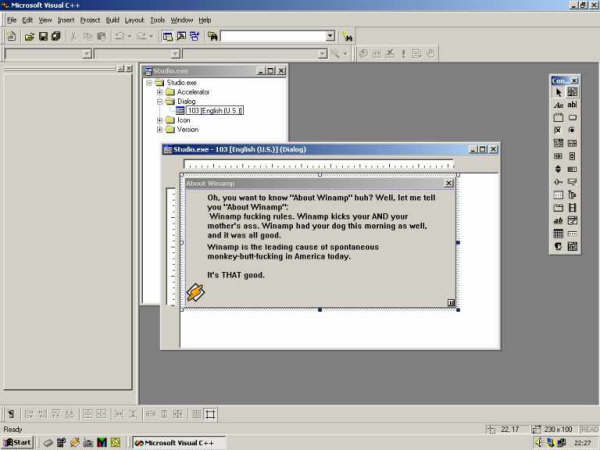
Task: Open the Project menu
Action: pos(90,20)
